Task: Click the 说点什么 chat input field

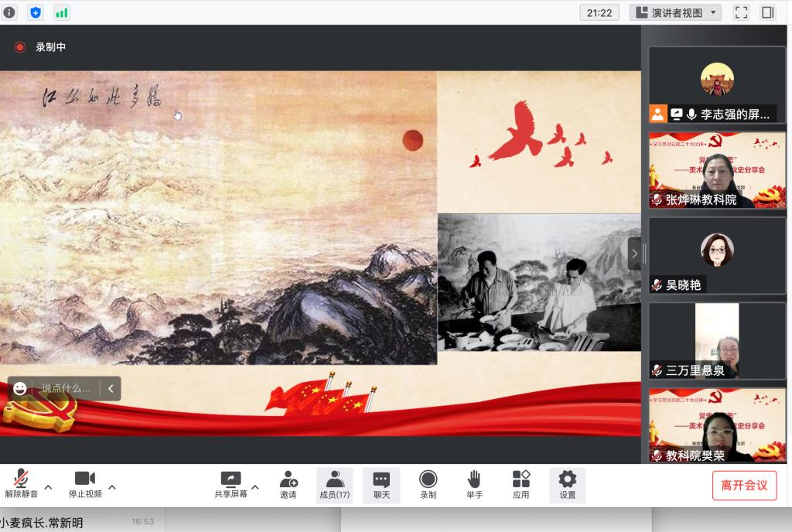Action: [x=66, y=388]
